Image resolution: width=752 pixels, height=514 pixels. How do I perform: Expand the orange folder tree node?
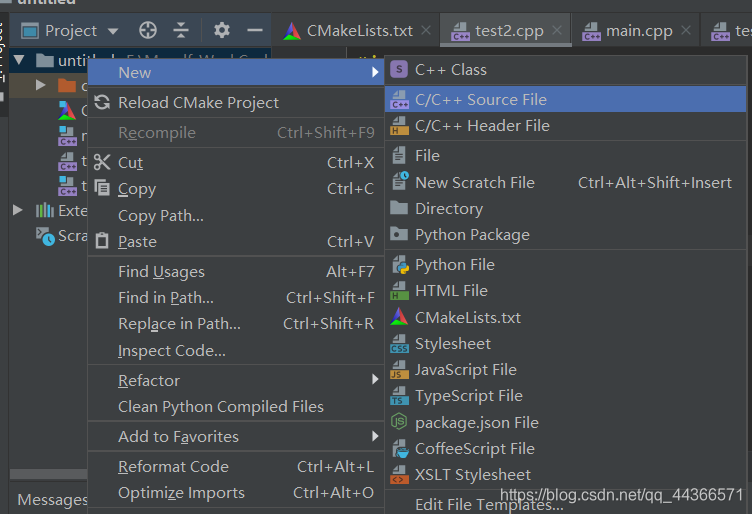pyautogui.click(x=40, y=85)
